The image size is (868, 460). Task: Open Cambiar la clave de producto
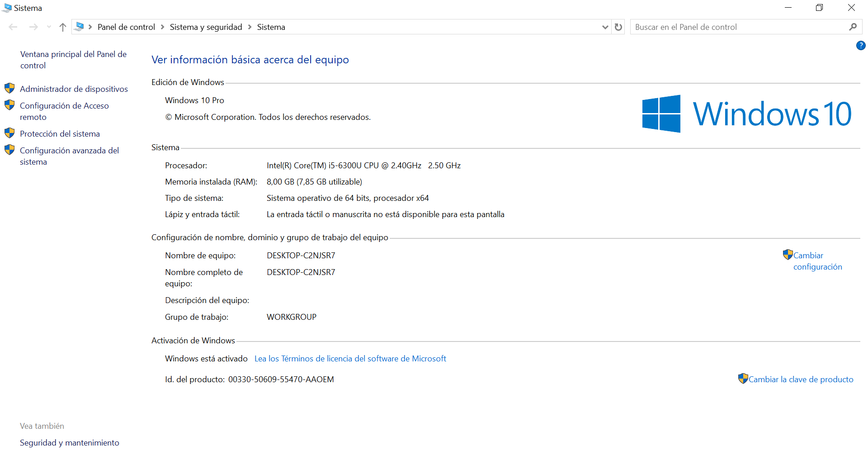pyautogui.click(x=801, y=379)
